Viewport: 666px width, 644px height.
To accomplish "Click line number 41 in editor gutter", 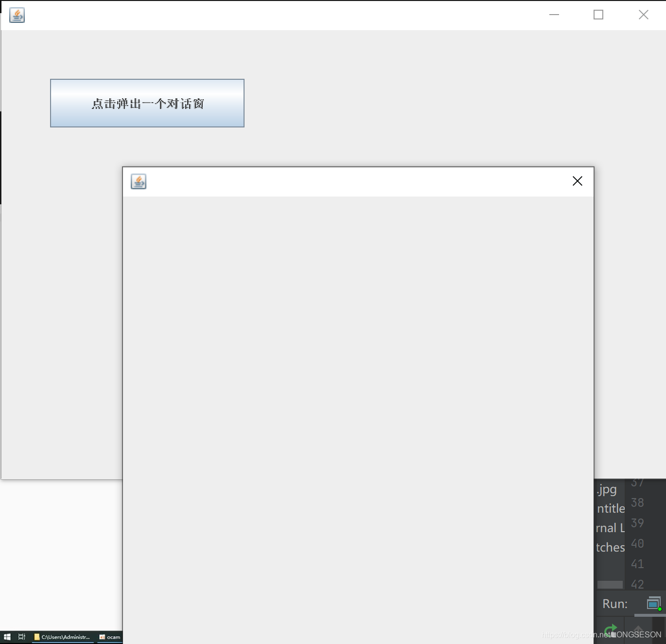I will tap(637, 564).
